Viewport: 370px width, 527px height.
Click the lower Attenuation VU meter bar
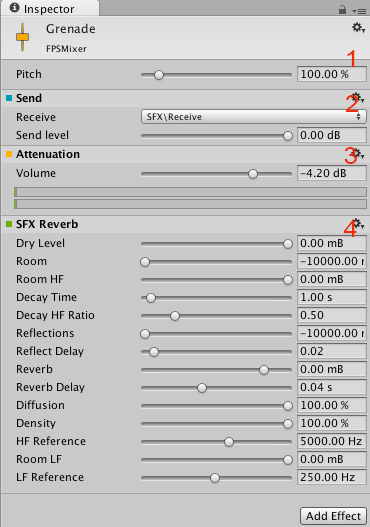[190, 204]
